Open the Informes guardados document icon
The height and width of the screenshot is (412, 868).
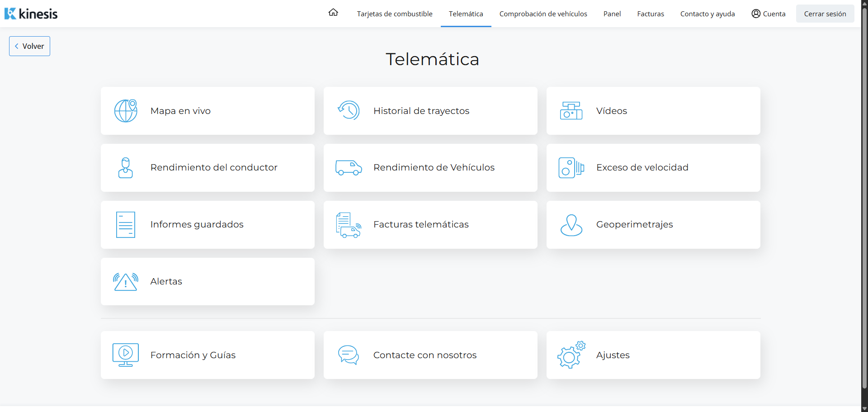click(x=126, y=225)
